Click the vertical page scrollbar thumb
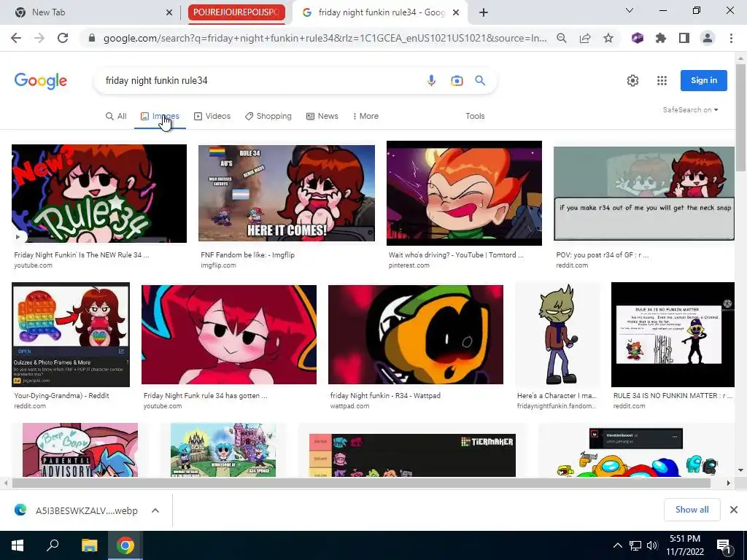Viewport: 747px width, 560px height. click(x=740, y=117)
